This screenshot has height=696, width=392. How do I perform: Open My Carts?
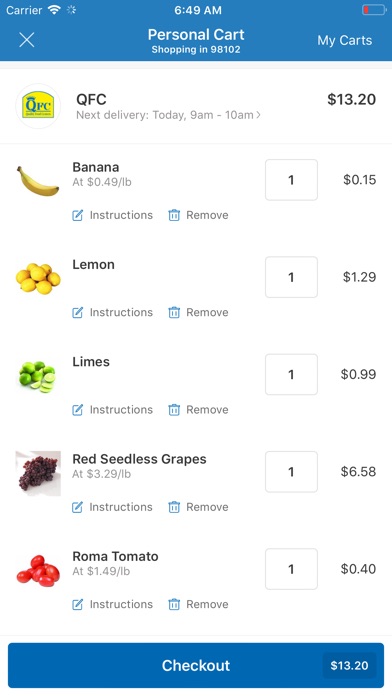click(x=344, y=40)
